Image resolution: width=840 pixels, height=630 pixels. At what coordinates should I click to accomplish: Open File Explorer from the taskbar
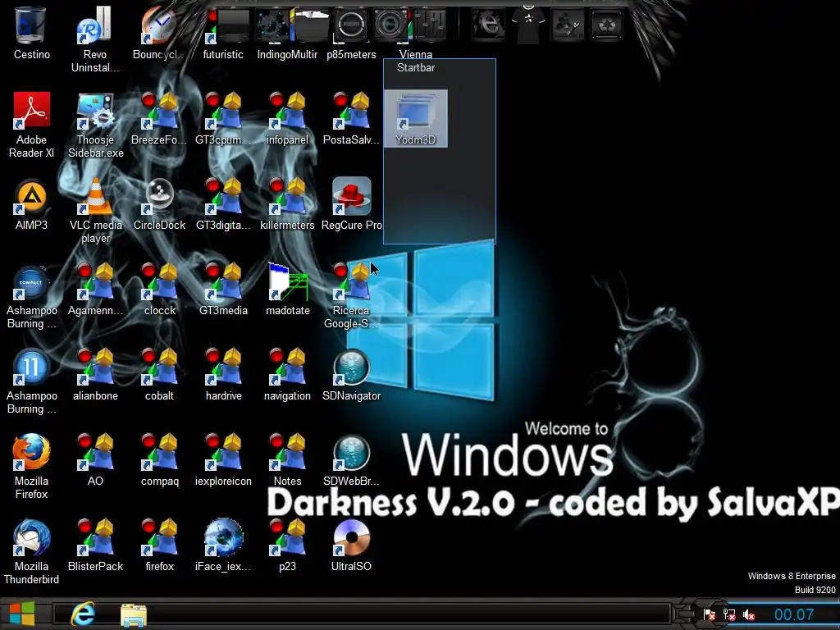(134, 614)
